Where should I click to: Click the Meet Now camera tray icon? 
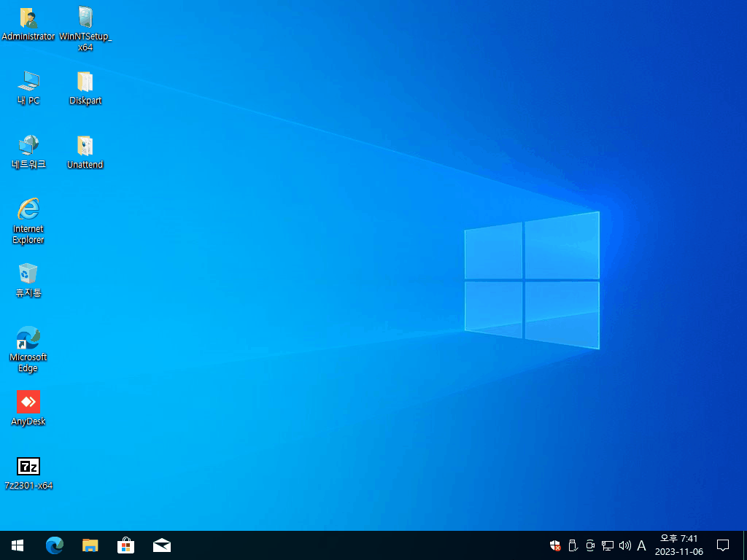point(590,545)
